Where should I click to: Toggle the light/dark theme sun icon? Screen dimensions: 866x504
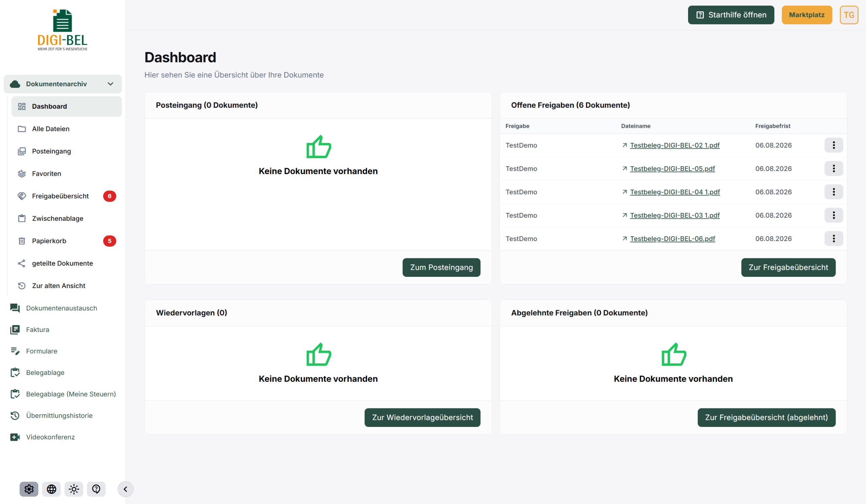[73, 489]
